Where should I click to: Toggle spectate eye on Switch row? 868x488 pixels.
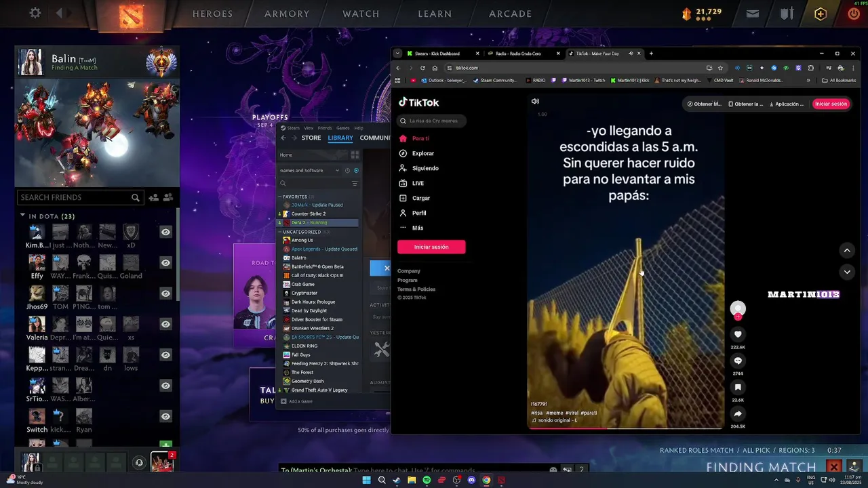point(165,416)
